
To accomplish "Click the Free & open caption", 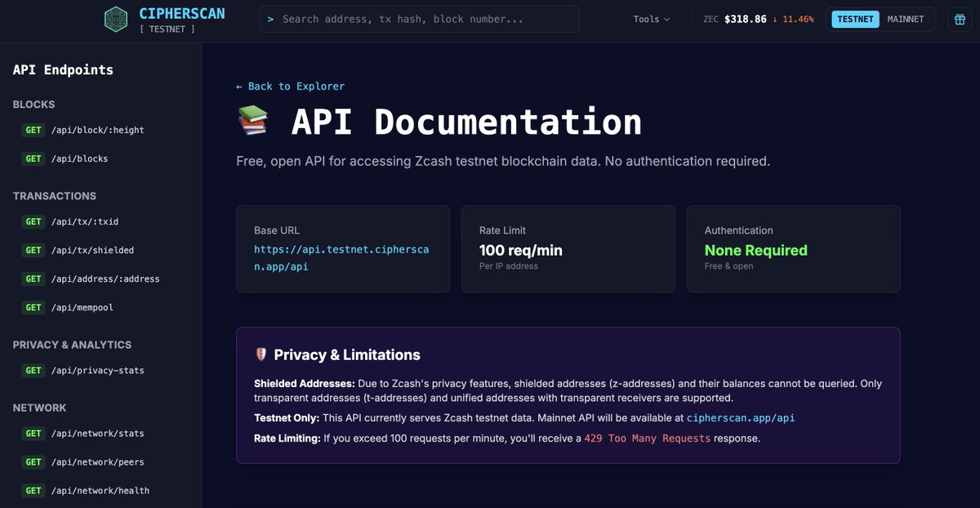I will [x=729, y=266].
